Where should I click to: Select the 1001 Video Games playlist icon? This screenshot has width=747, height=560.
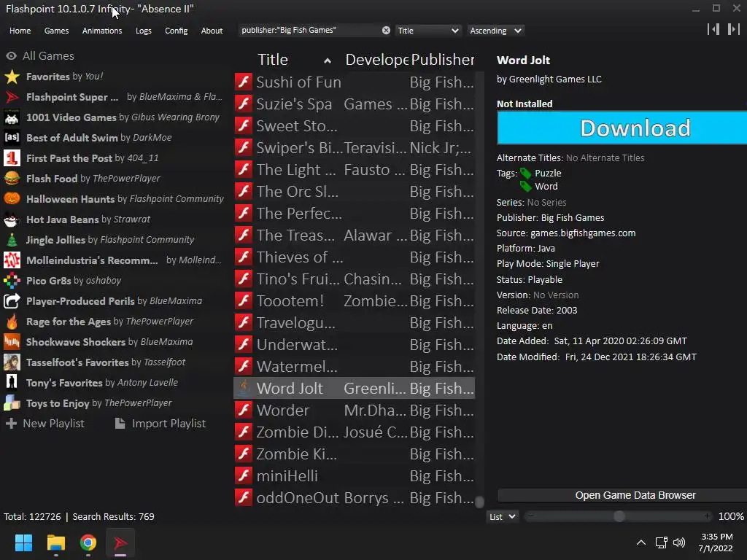tap(12, 117)
